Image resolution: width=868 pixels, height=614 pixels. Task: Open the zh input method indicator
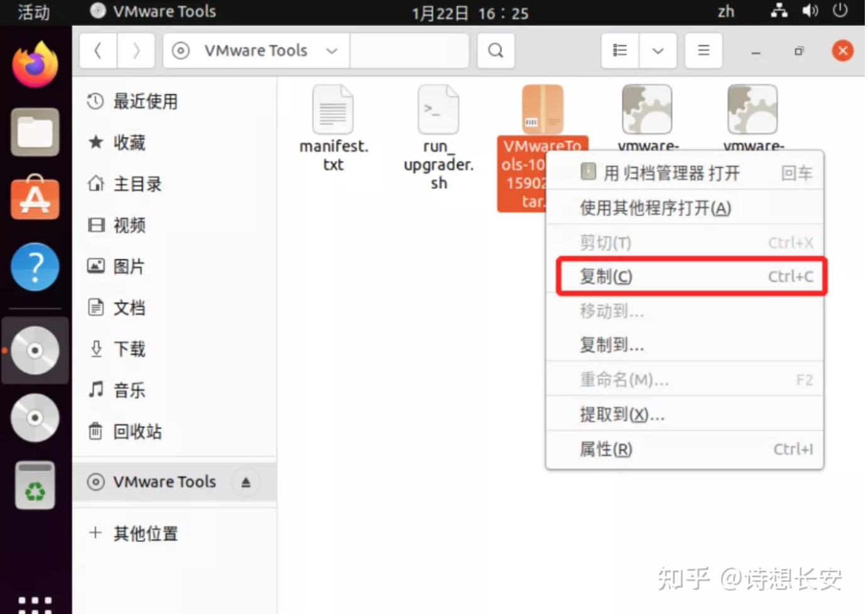tap(725, 11)
